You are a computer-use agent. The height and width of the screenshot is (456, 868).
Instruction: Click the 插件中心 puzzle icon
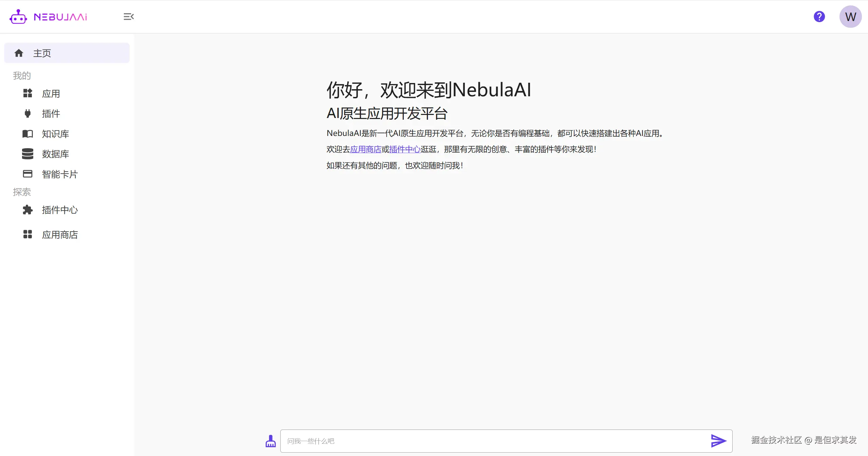click(27, 210)
